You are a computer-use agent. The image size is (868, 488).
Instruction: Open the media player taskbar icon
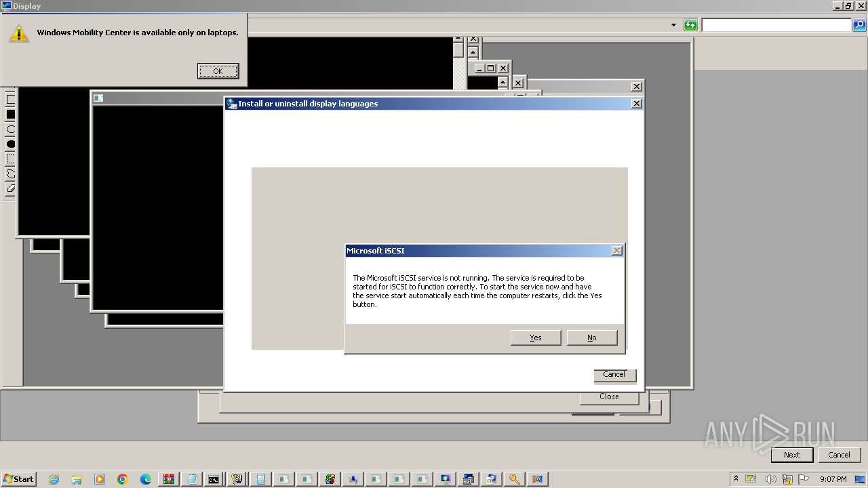tap(100, 479)
